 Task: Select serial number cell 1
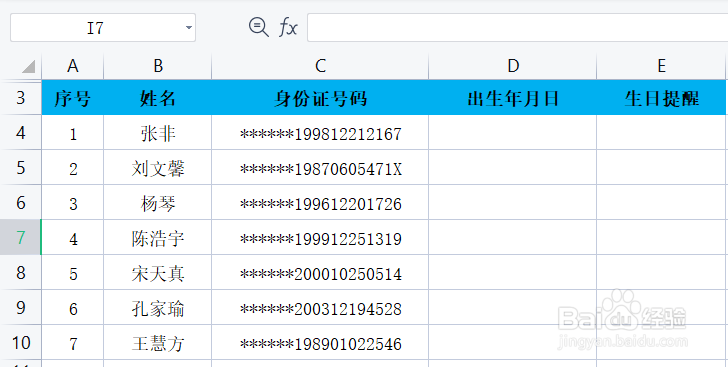[72, 132]
